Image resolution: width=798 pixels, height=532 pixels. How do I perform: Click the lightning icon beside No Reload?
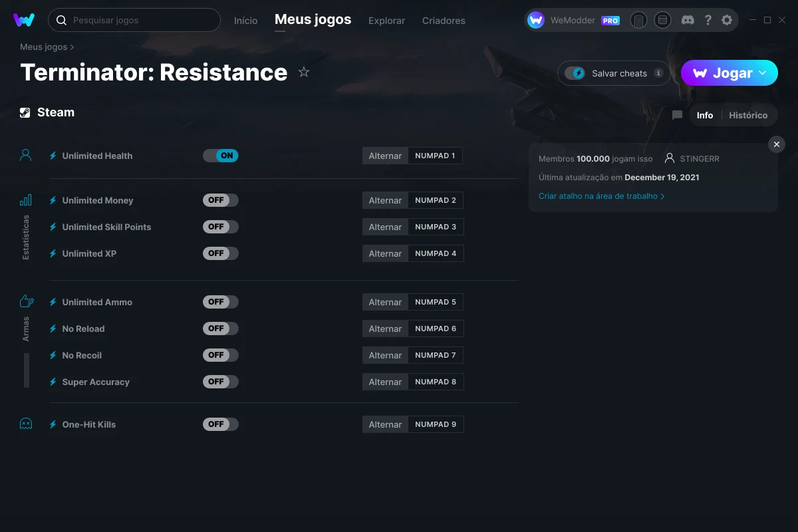(x=53, y=329)
